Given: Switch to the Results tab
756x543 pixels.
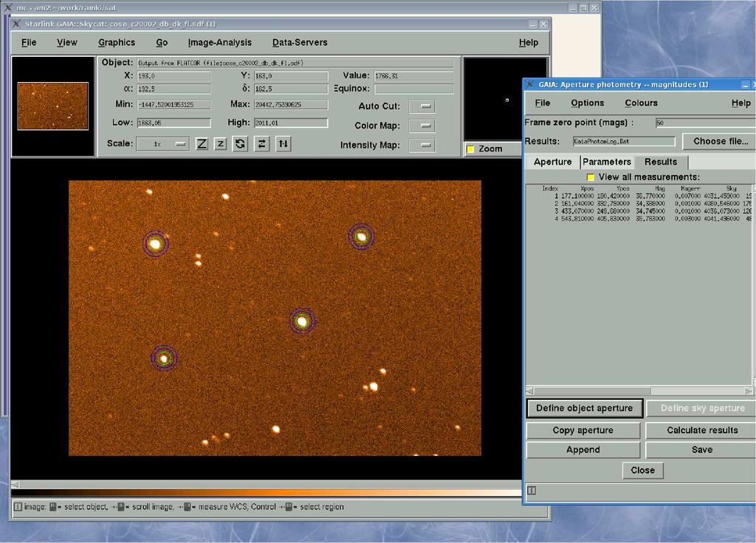Looking at the screenshot, I should (x=661, y=162).
